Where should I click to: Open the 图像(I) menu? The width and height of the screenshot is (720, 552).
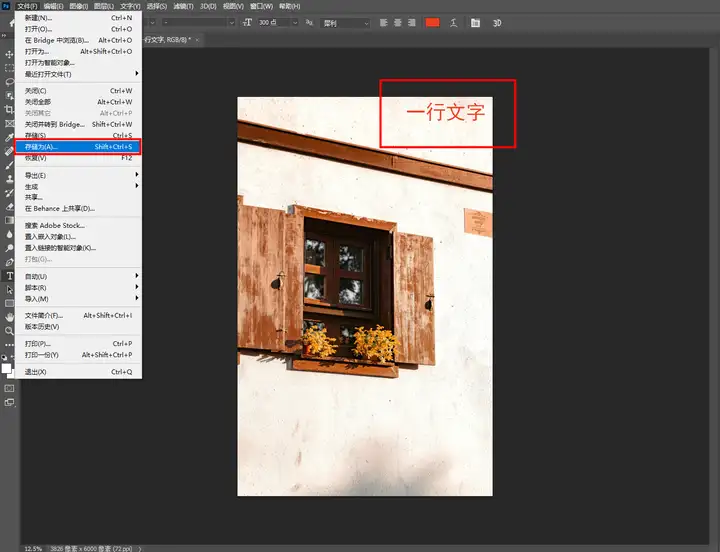(79, 6)
